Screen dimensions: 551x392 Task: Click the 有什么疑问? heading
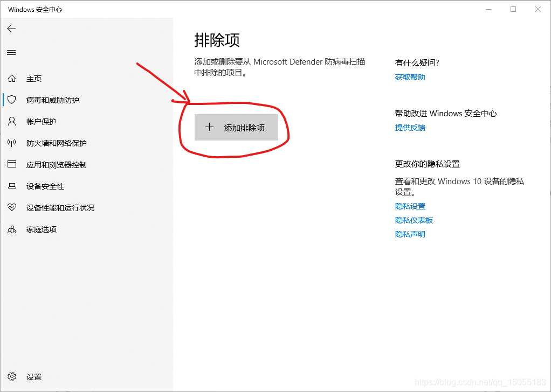pyautogui.click(x=417, y=63)
